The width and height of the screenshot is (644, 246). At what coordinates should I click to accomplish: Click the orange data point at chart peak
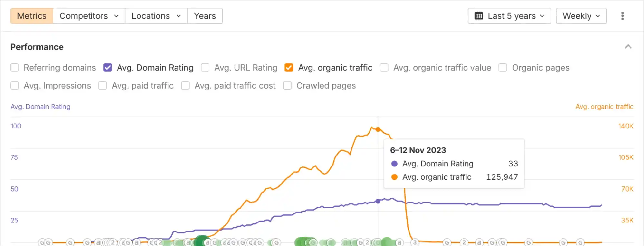378,129
